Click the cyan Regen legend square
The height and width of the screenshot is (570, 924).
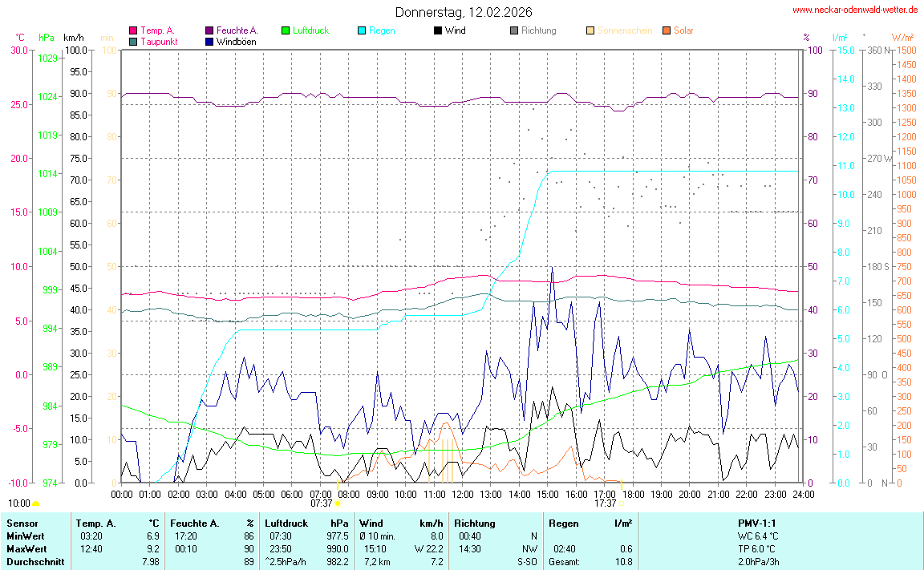[x=362, y=30]
